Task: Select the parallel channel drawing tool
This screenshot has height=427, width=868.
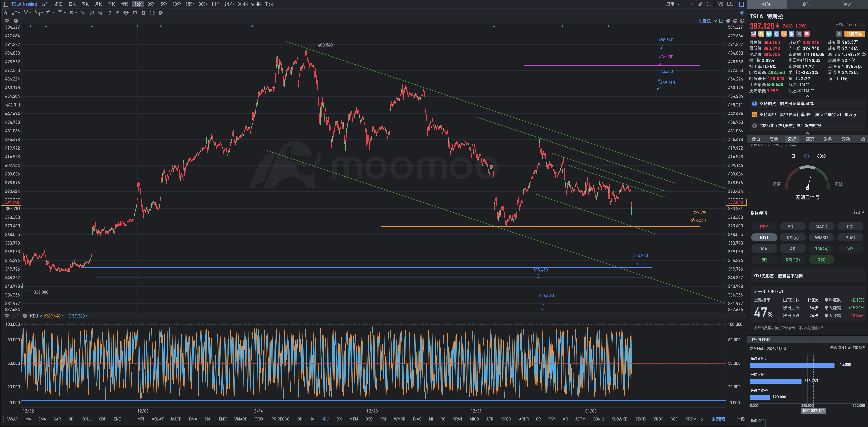Action: point(26,13)
